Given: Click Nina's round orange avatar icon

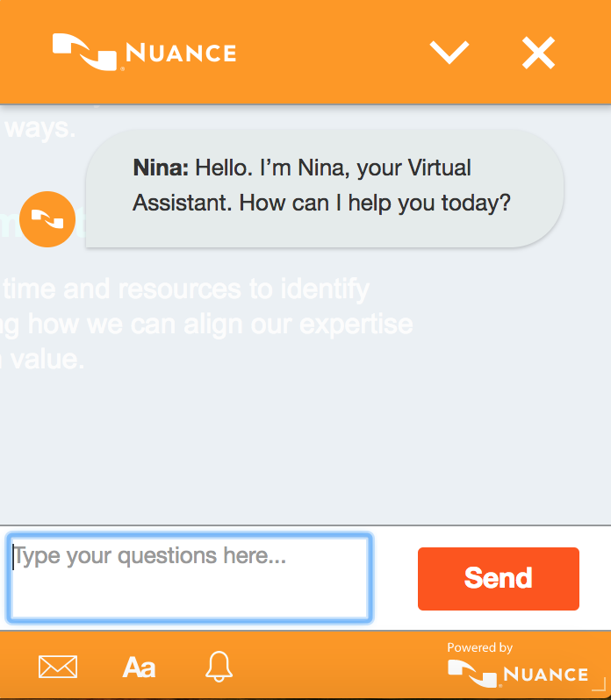Looking at the screenshot, I should point(47,219).
